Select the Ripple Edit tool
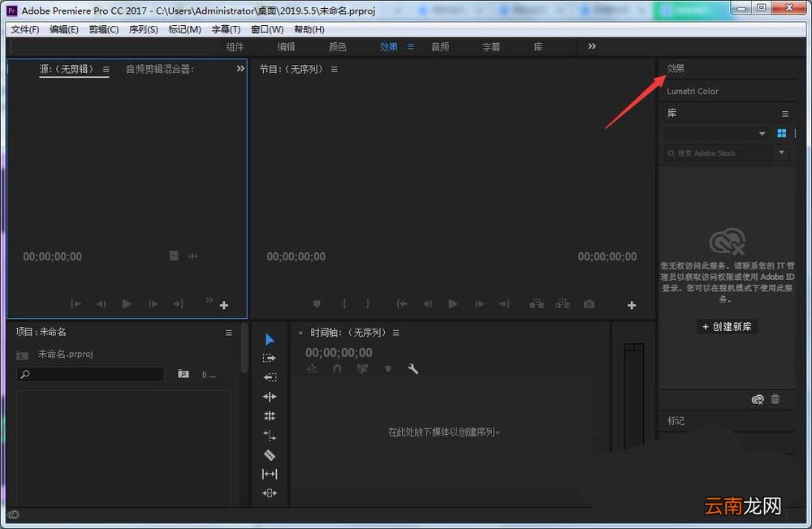This screenshot has width=812, height=529. pos(270,397)
